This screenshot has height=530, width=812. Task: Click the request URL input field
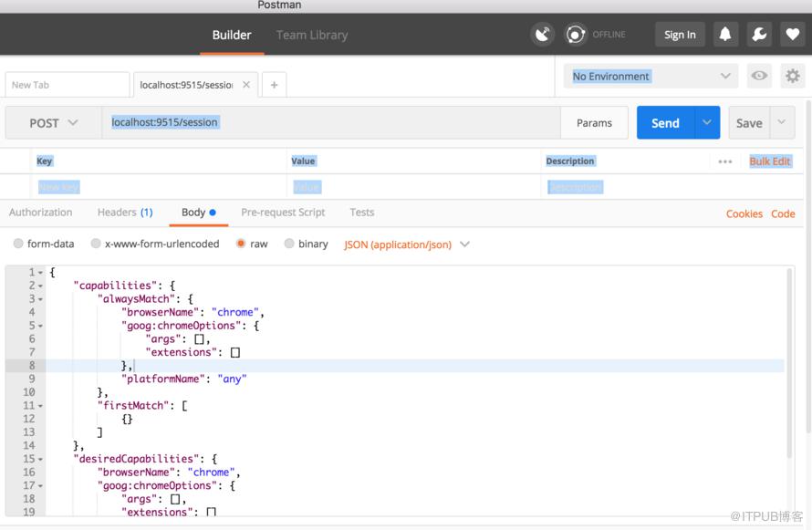click(331, 122)
